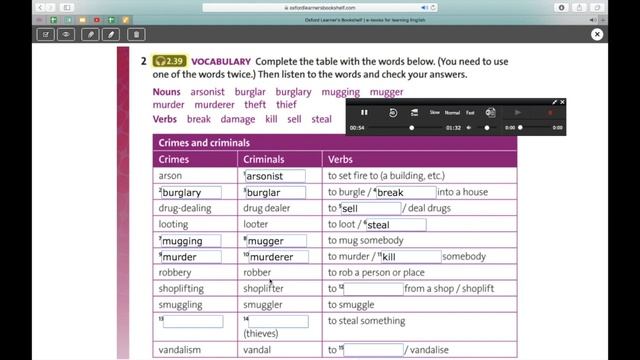Open the Safari downloads icon
The image size is (640, 360).
(x=561, y=7)
